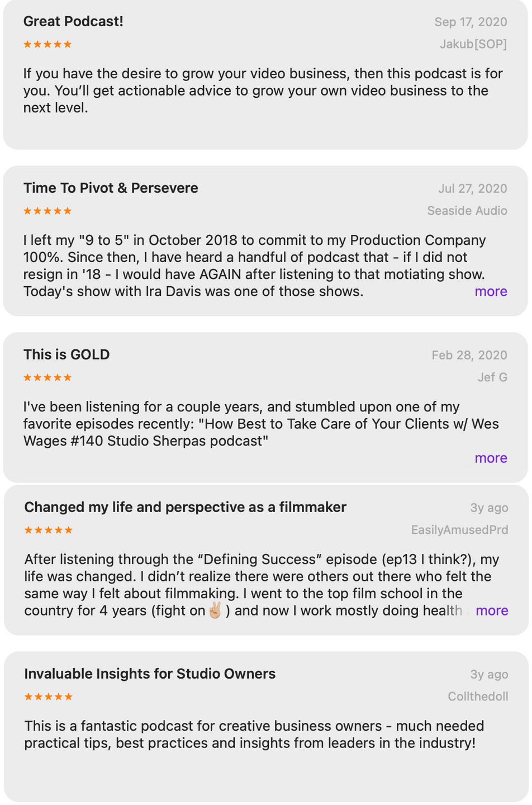Click reviewer name Collthedoll

[478, 697]
